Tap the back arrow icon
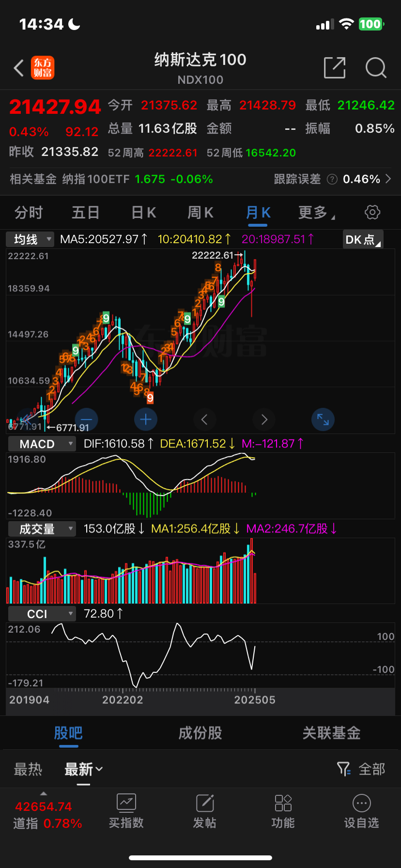401x868 pixels. (18, 68)
